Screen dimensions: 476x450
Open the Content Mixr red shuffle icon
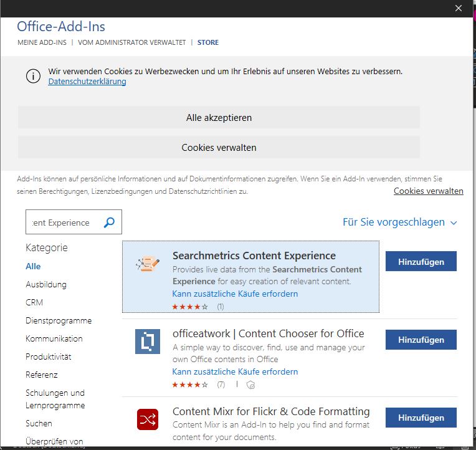pos(148,419)
